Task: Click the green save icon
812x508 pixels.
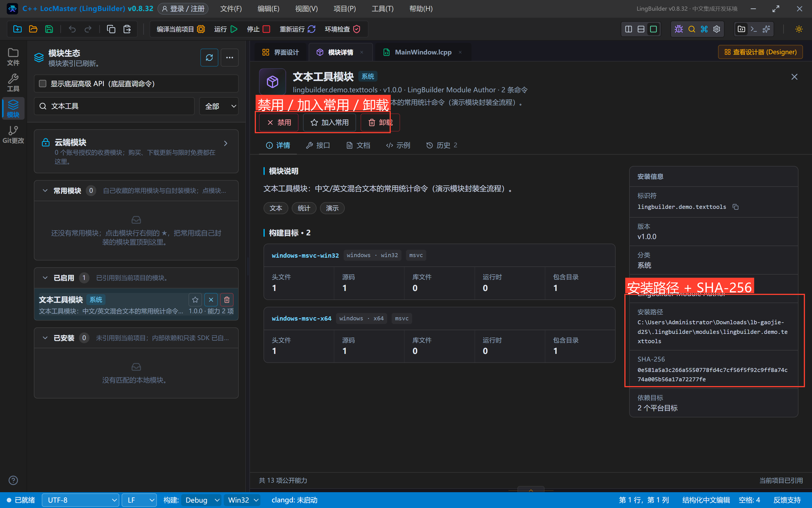Action: [49, 29]
